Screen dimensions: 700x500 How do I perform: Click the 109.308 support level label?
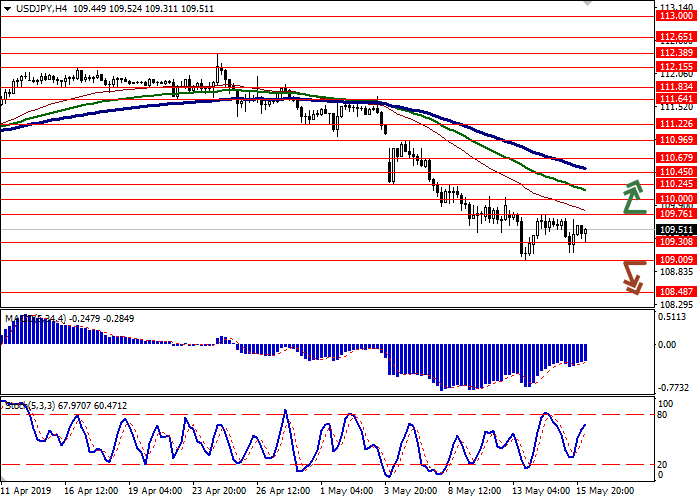point(676,242)
